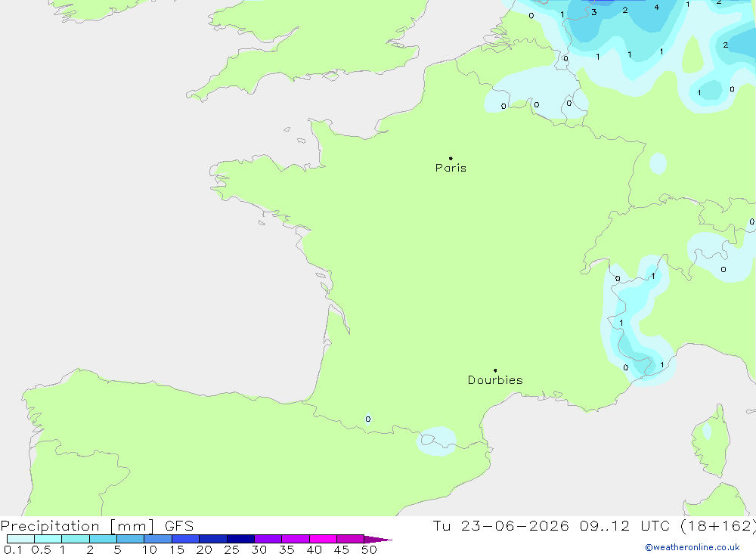Click the 45–50 mm legend swatch
Image resolution: width=756 pixels, height=554 pixels.
(x=351, y=539)
